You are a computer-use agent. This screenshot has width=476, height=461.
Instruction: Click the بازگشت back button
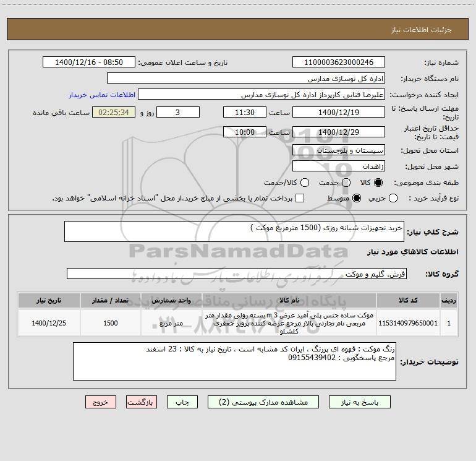[142, 402]
